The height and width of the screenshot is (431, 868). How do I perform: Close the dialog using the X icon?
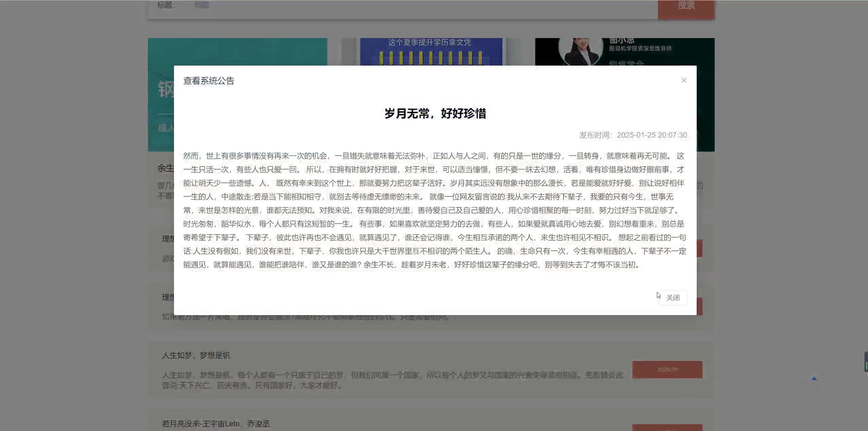click(x=684, y=80)
